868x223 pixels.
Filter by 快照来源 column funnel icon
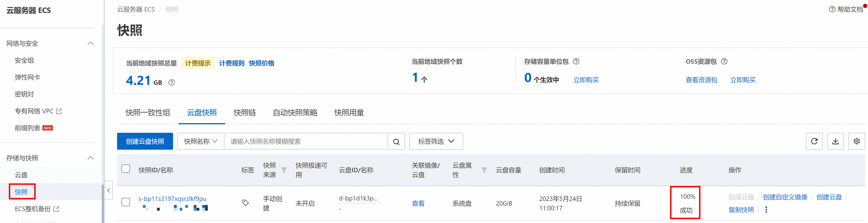coord(284,170)
